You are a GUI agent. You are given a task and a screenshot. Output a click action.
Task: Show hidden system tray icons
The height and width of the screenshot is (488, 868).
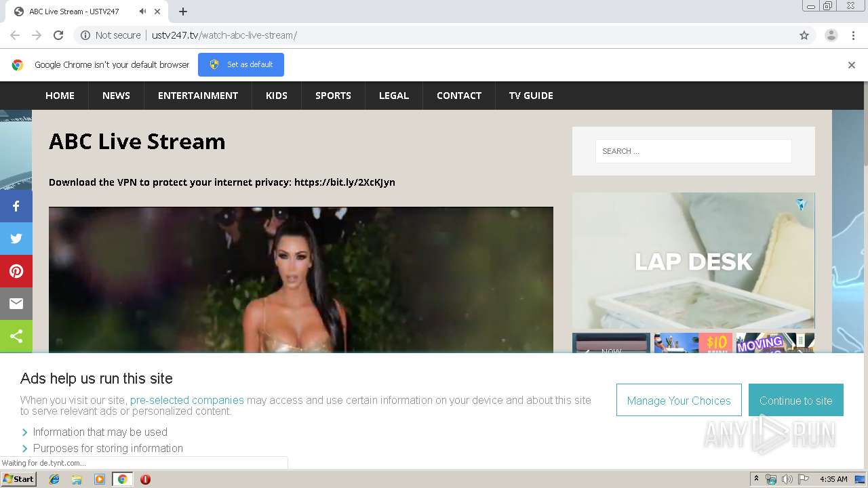(x=756, y=479)
